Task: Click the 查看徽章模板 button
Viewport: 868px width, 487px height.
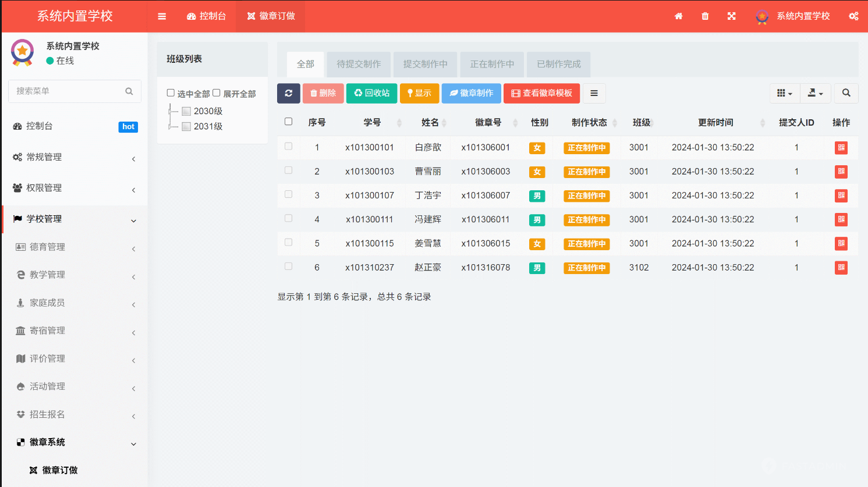Action: [x=541, y=93]
